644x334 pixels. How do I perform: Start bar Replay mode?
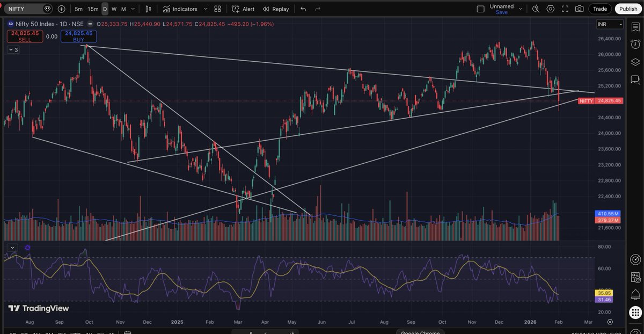[x=275, y=9]
